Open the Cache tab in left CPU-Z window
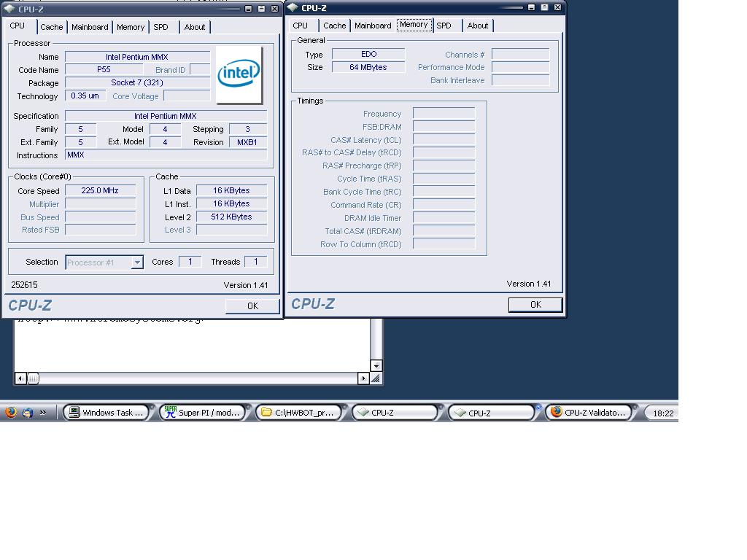The width and height of the screenshot is (747, 560). (52, 27)
